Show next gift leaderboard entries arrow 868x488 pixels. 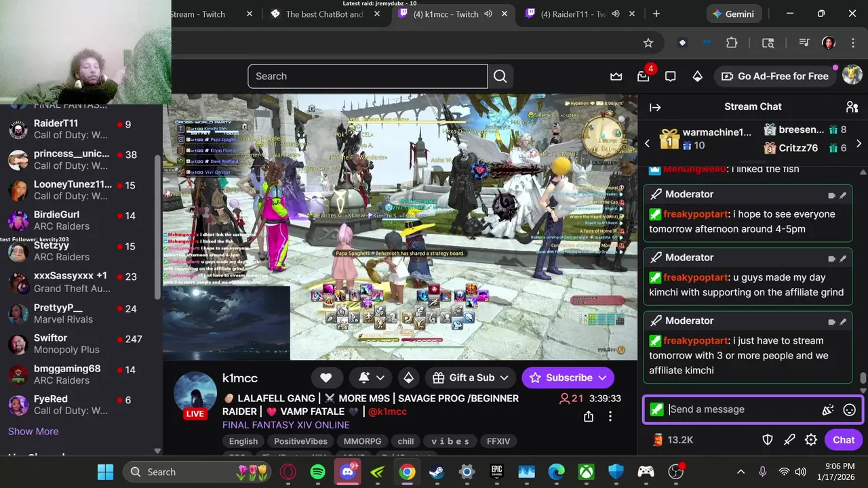[859, 143]
